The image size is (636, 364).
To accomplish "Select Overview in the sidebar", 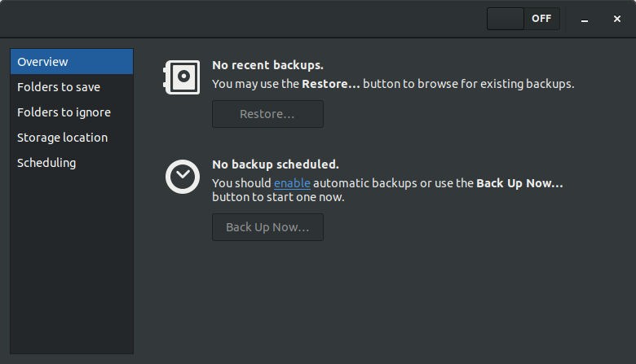I will coord(72,62).
